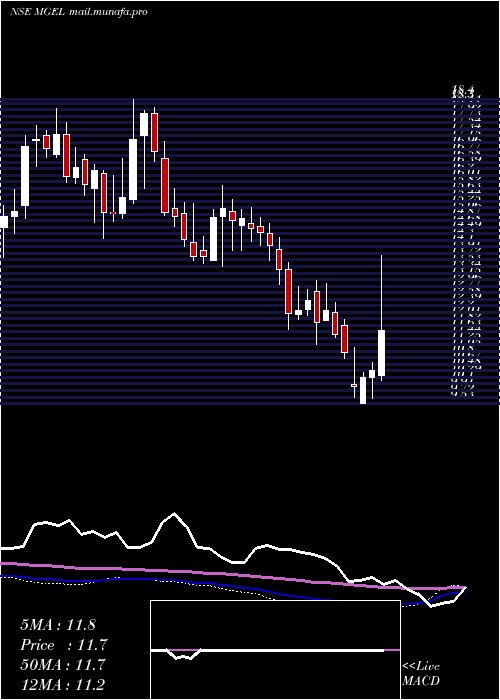Click the Price : 11.7 value
500x700 pixels.
pos(64,645)
